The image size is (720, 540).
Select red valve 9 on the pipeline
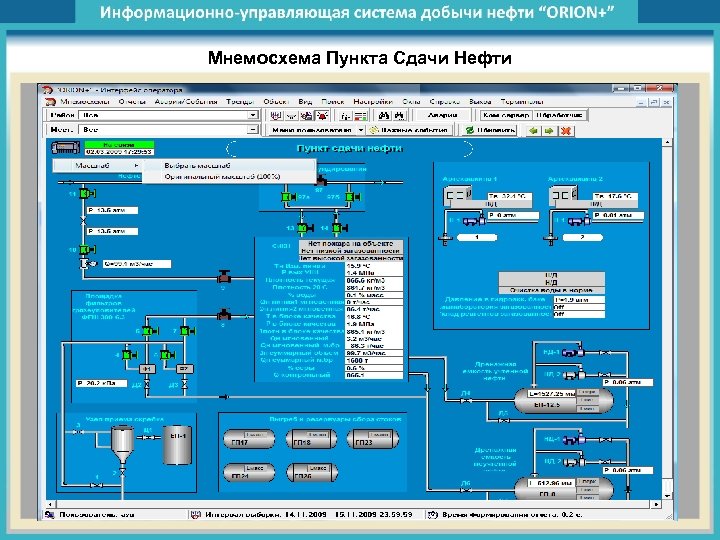(x=224, y=276)
